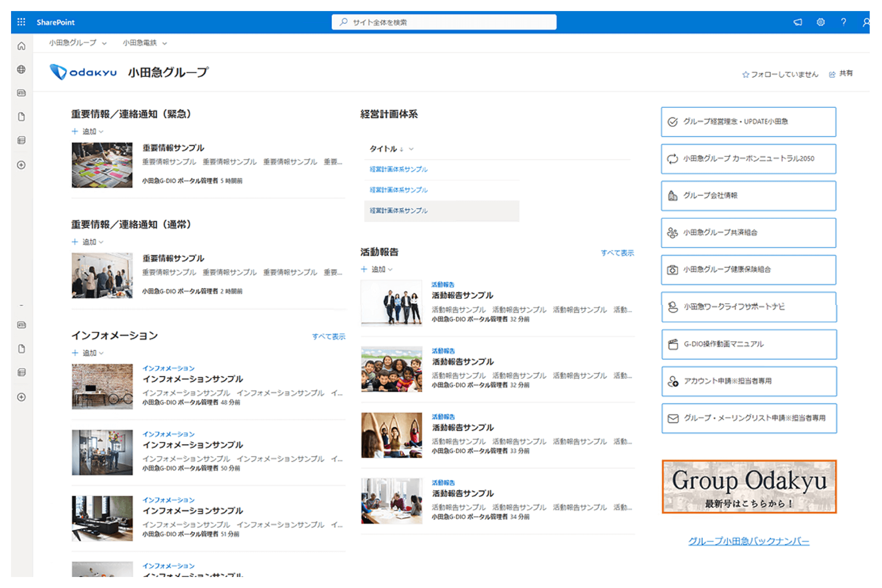Screen dimensions: 882x588
Task: Click the cycle icon on カーボンニュートラル2050 tile
Action: coord(673,159)
